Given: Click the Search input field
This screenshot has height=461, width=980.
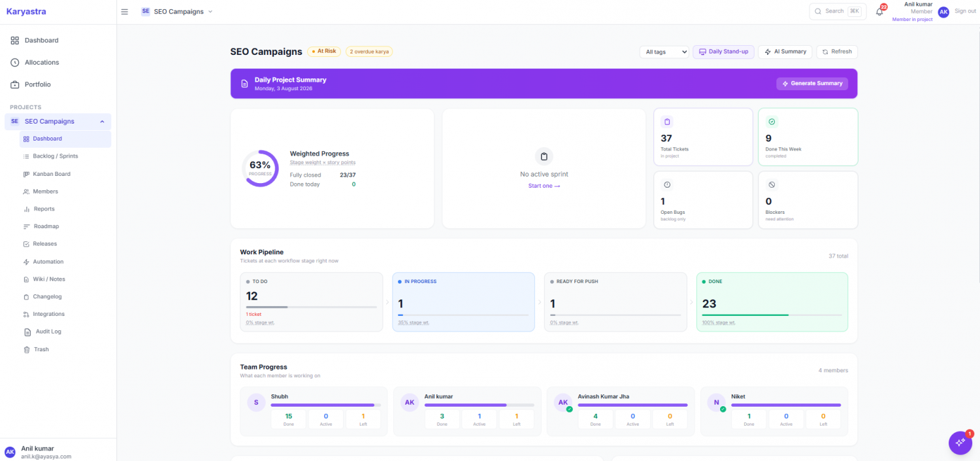Looking at the screenshot, I should [838, 11].
